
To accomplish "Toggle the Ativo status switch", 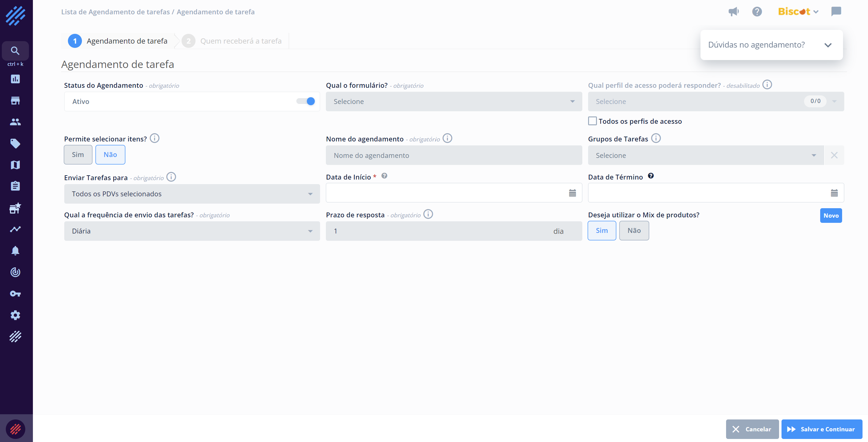I will point(306,101).
